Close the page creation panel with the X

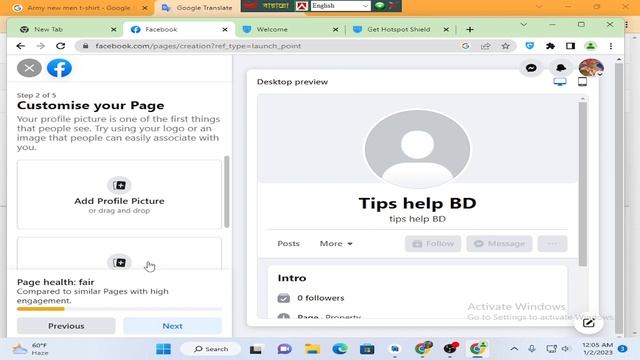pyautogui.click(x=29, y=68)
